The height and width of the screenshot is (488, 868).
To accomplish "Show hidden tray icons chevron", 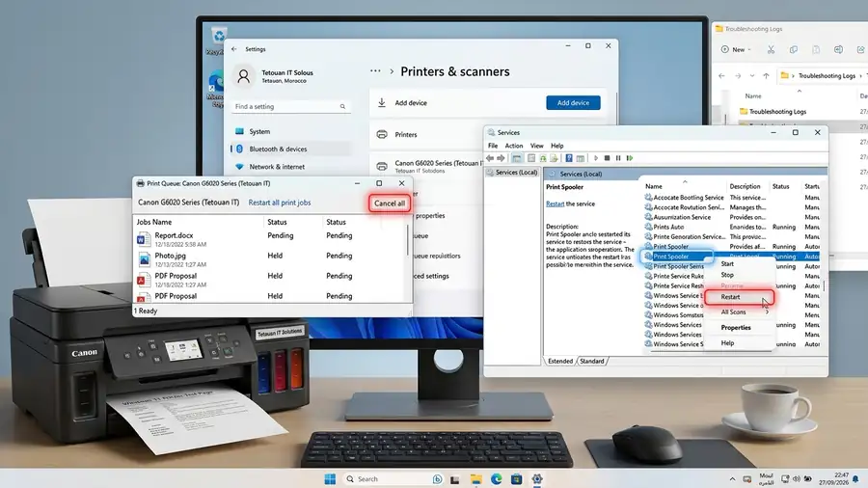I will (x=732, y=479).
